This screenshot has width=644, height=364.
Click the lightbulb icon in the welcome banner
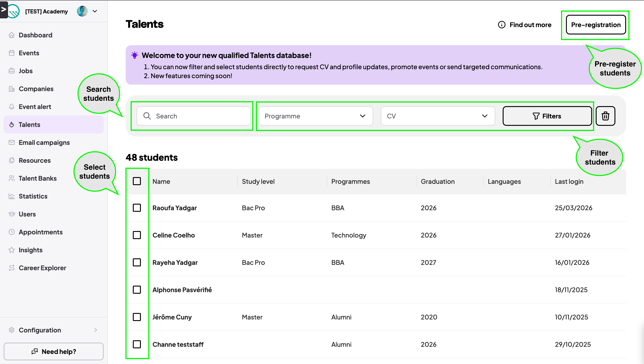pos(134,55)
